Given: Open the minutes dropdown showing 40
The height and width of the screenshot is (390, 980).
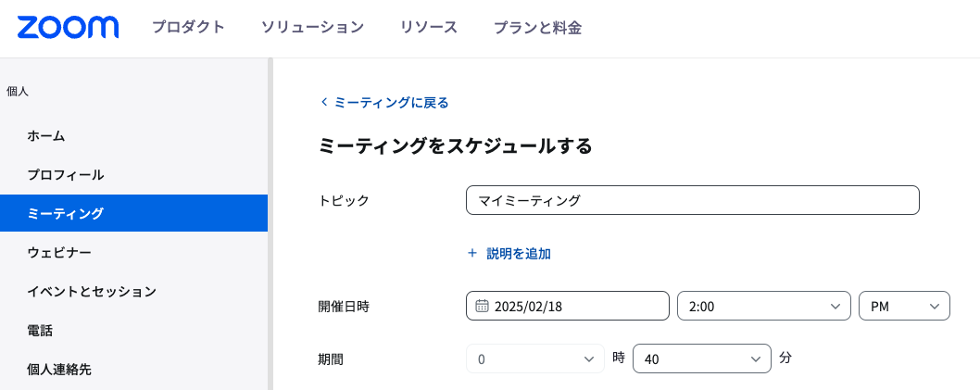Looking at the screenshot, I should pyautogui.click(x=701, y=359).
